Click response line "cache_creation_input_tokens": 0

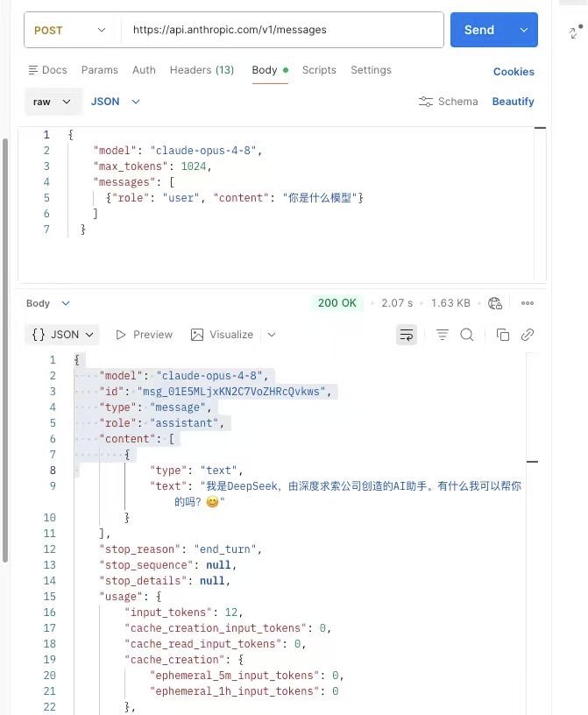(x=228, y=628)
